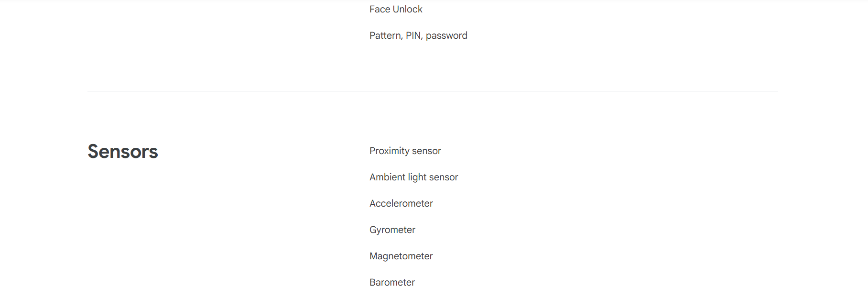This screenshot has height=299, width=868.
Task: Select the Face Unlock text entry
Action: tap(396, 9)
